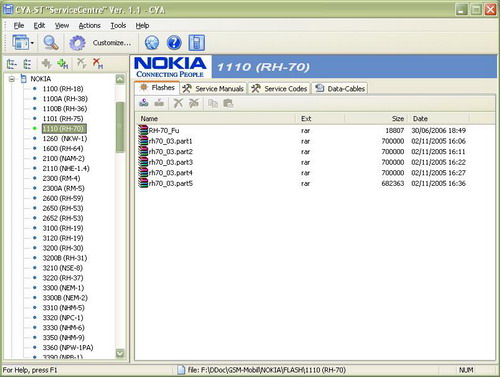Click the collapse tree icon

coord(27,63)
